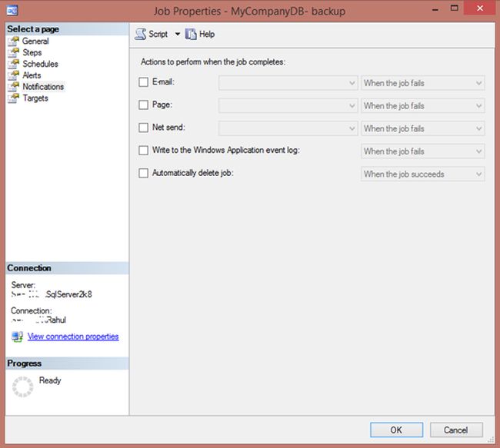
Task: Click the Notifications page icon
Action: coord(13,87)
